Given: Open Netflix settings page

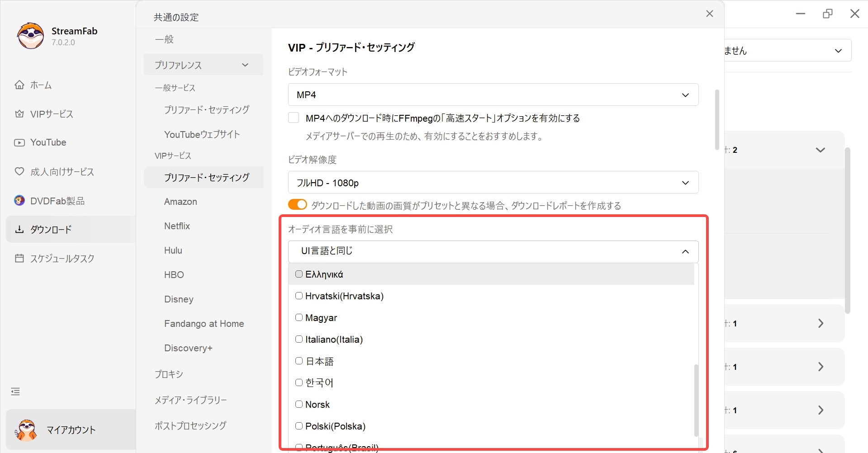Looking at the screenshot, I should pyautogui.click(x=177, y=226).
